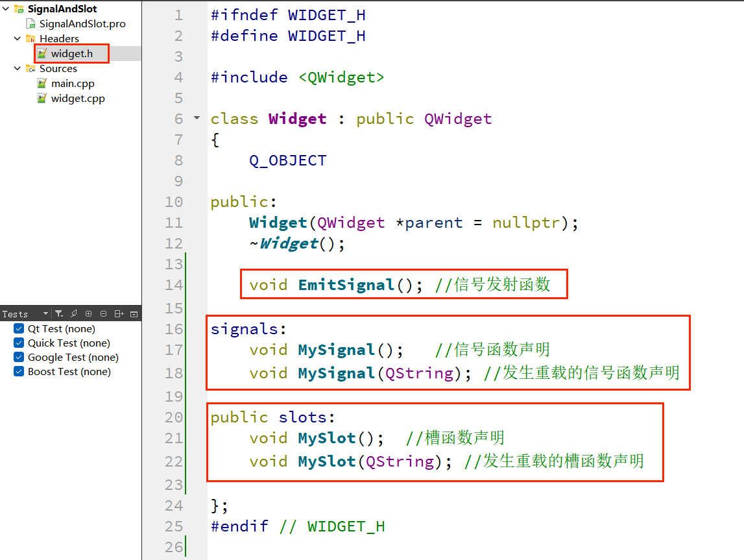Click the 'signals:' keyword on line 16

248,329
